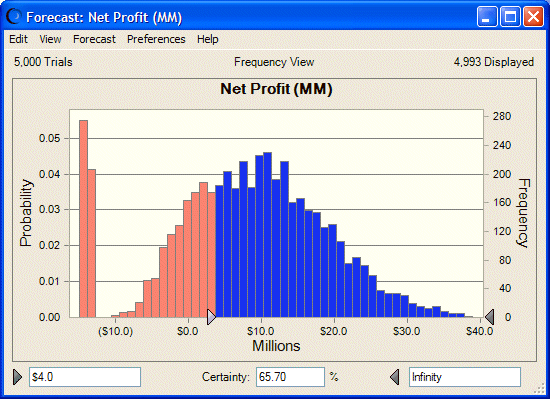The image size is (550, 399).
Task: Click the ($10.0) x-axis tick label
Action: coord(115,331)
